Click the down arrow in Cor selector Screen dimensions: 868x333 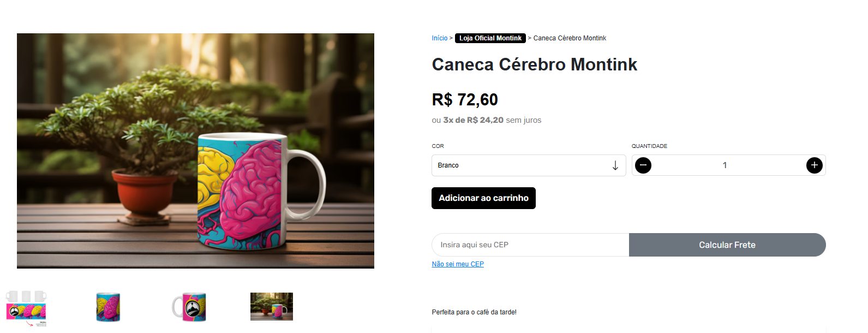(x=615, y=165)
